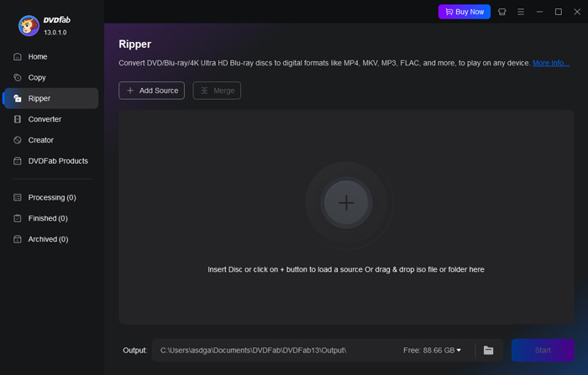Viewport: 588px width, 375px height.
Task: Close the DVDFab window
Action: click(x=577, y=12)
